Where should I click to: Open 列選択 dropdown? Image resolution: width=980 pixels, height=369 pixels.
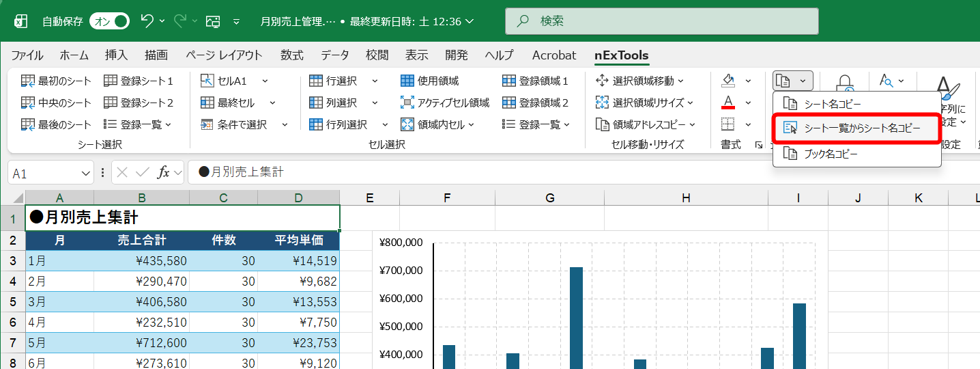375,102
